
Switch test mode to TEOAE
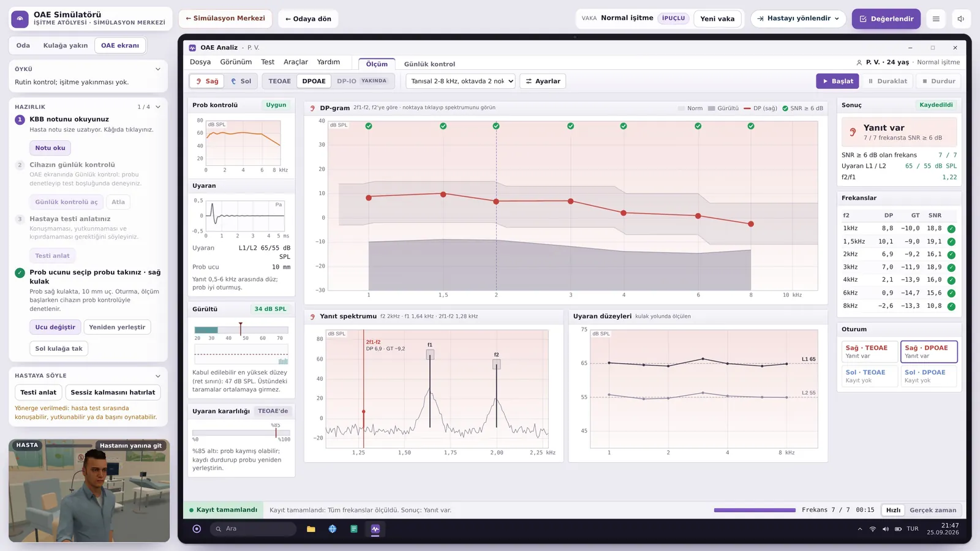[x=280, y=81]
